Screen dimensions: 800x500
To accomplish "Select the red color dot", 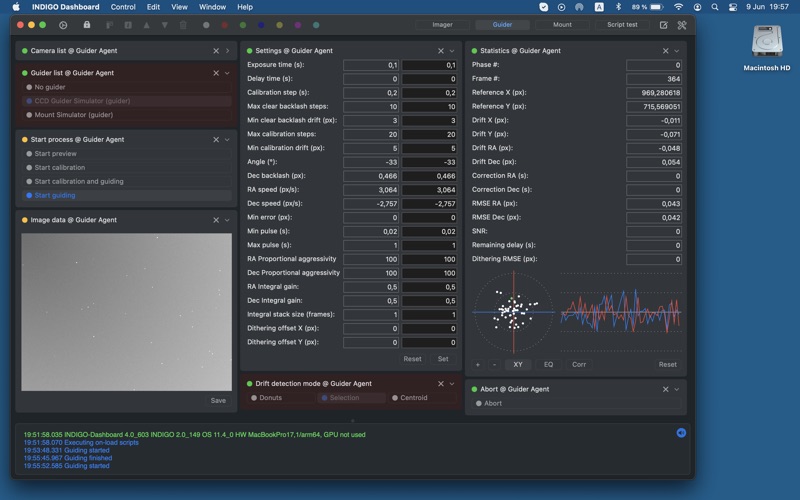I will coord(224,25).
